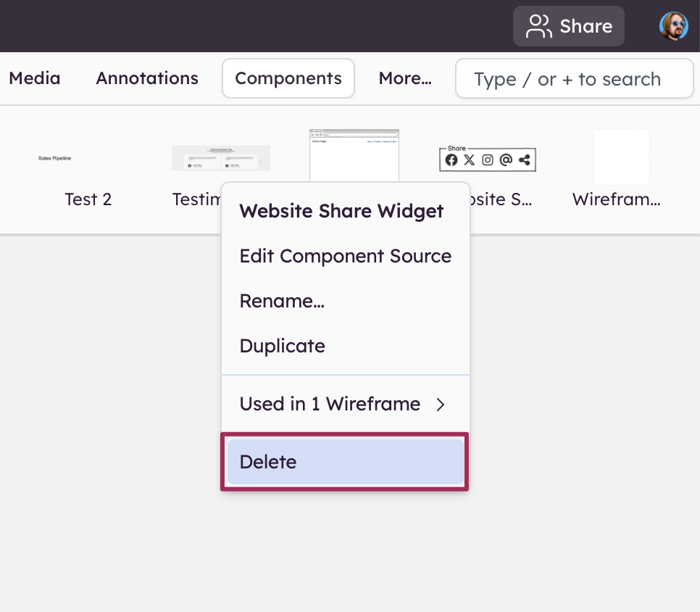
Task: Open the user profile avatar
Action: coord(673,26)
